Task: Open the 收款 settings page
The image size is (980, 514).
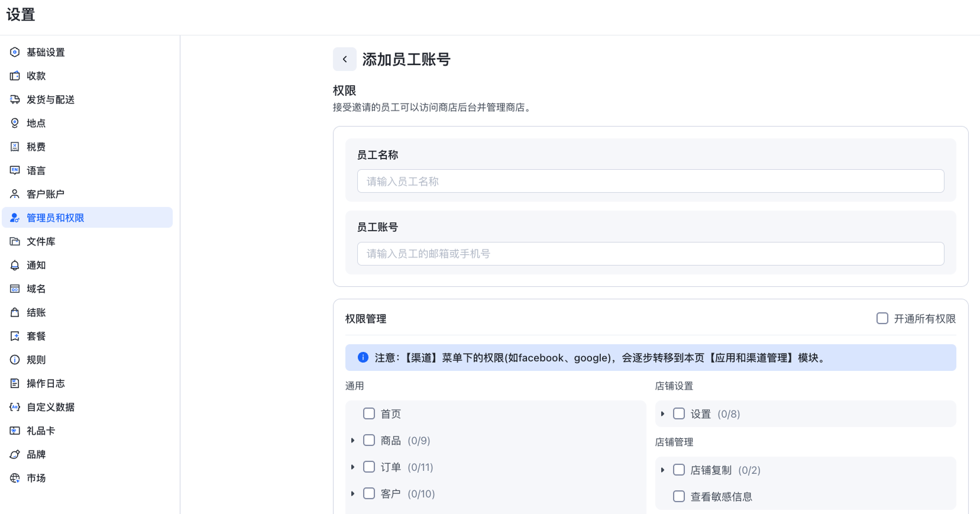Action: [x=88, y=76]
